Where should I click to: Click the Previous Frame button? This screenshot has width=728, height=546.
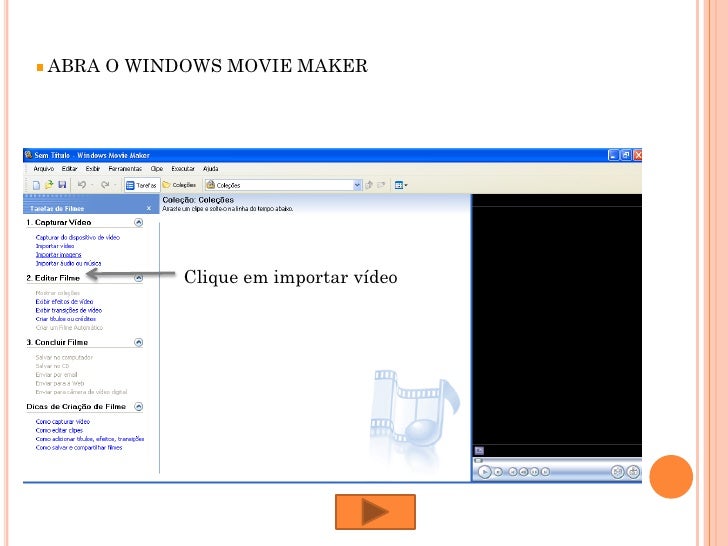pos(524,472)
